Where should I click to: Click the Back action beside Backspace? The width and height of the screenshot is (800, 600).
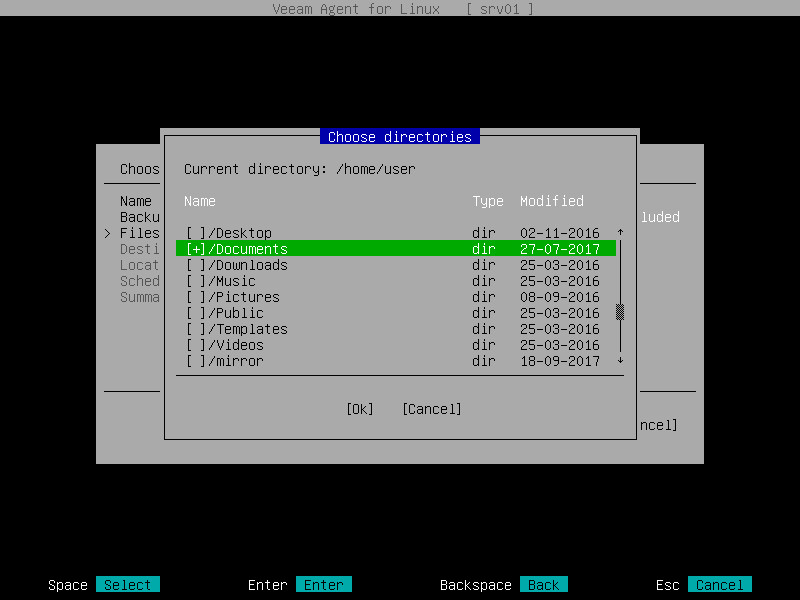(543, 584)
